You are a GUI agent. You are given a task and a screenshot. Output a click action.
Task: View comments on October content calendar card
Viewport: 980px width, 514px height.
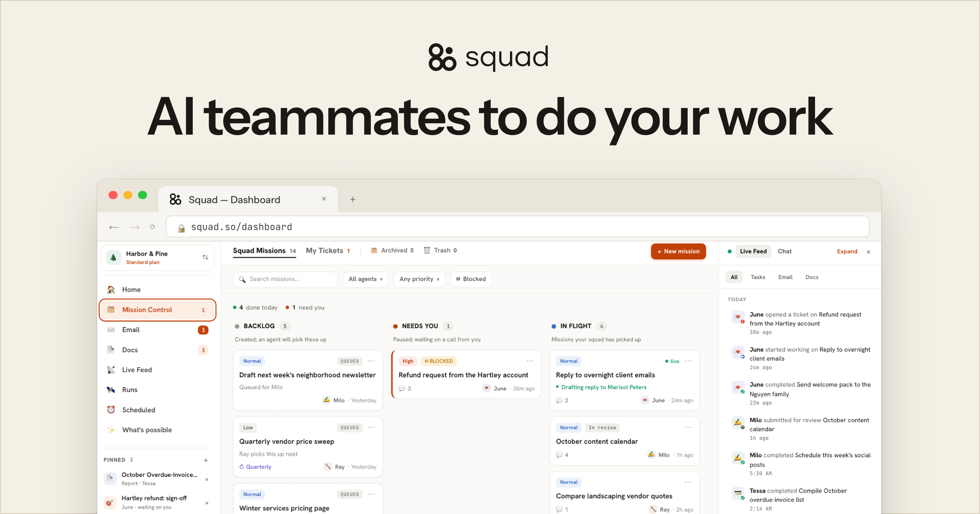coord(562,455)
